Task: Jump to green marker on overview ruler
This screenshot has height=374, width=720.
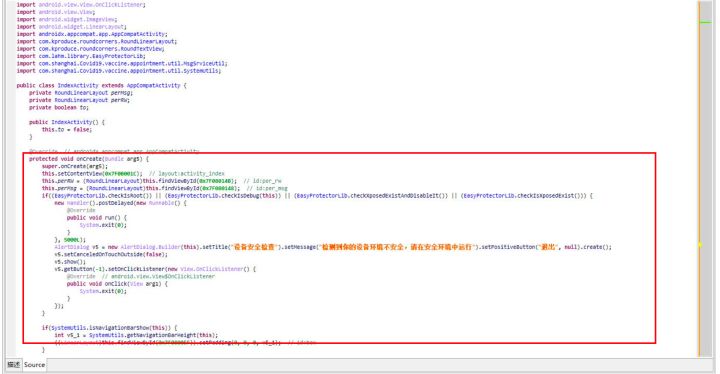Action: tap(705, 22)
